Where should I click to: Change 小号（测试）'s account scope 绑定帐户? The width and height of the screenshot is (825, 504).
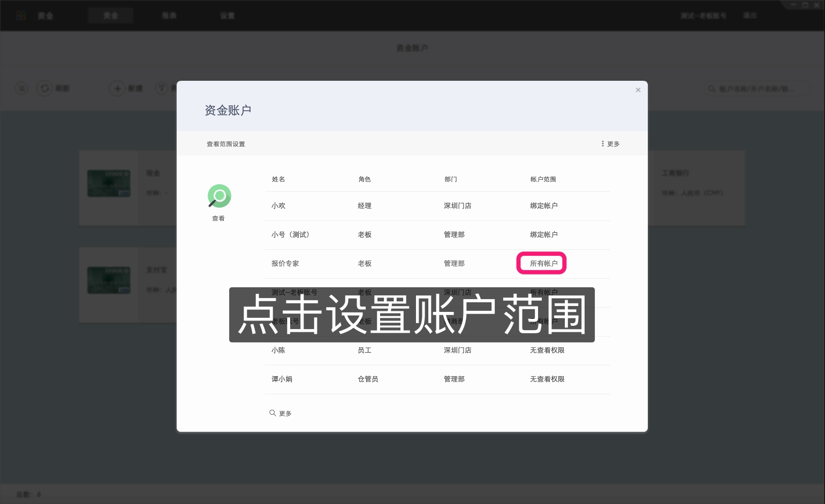tap(544, 234)
